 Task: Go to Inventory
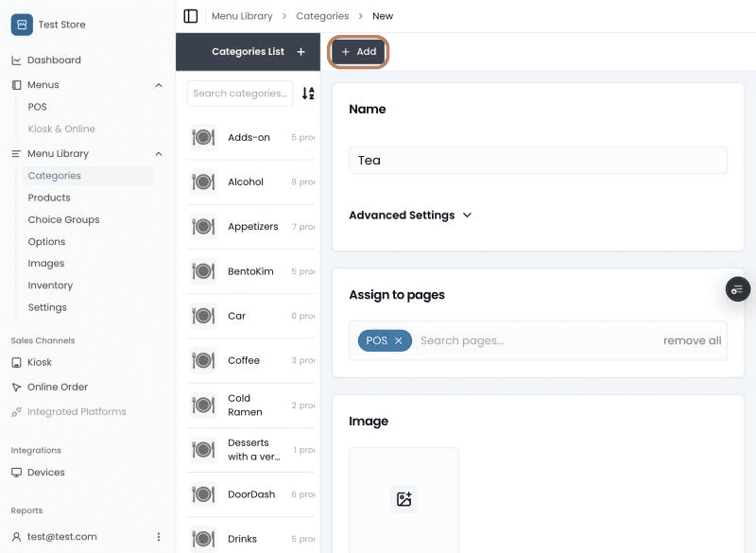click(x=50, y=285)
